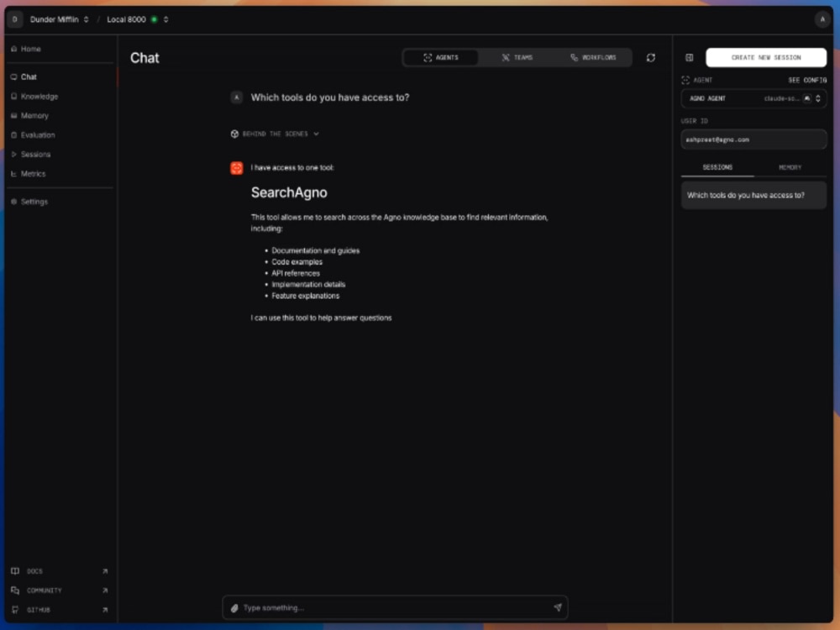Screen dimensions: 840x630
Task: Click the Docs book icon
Action: (15, 571)
